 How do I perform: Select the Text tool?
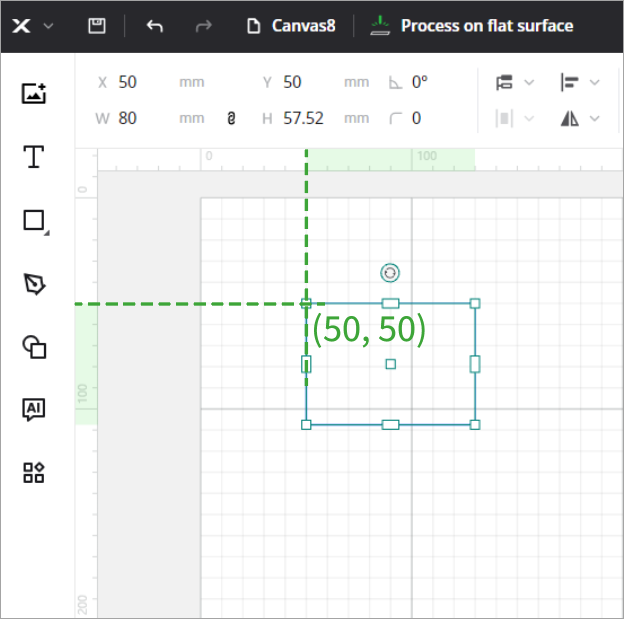tap(35, 157)
